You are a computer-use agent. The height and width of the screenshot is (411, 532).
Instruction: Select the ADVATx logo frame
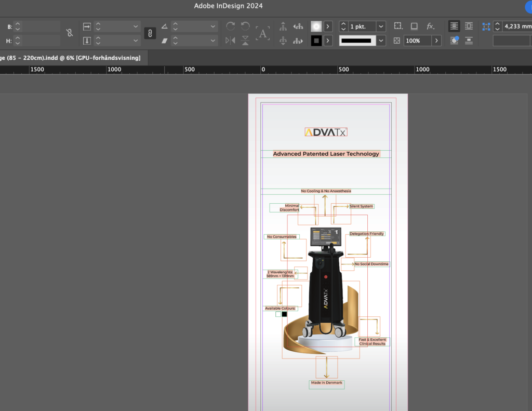[326, 132]
